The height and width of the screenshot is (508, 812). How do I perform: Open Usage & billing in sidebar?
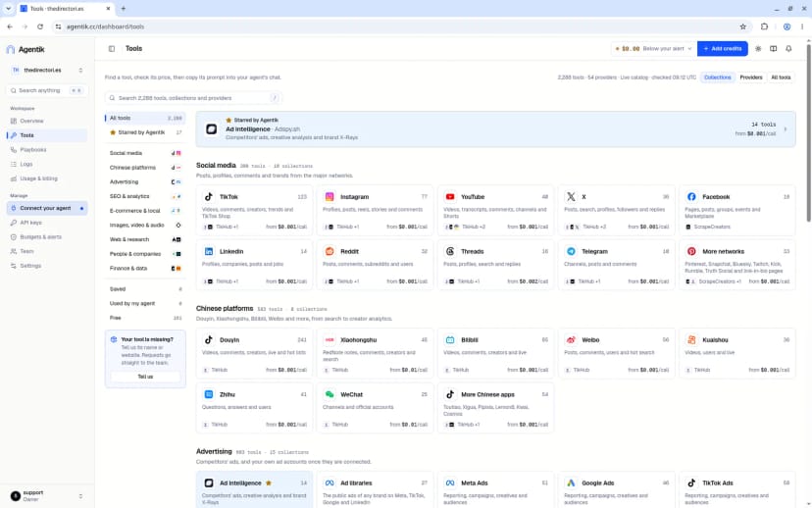[x=47, y=178]
